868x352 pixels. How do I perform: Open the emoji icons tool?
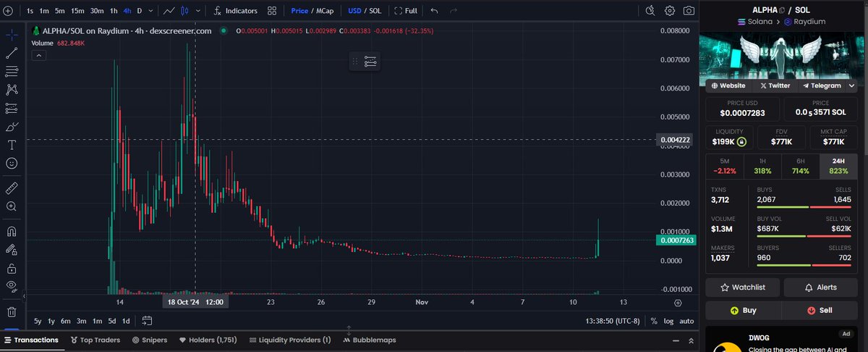pos(12,164)
